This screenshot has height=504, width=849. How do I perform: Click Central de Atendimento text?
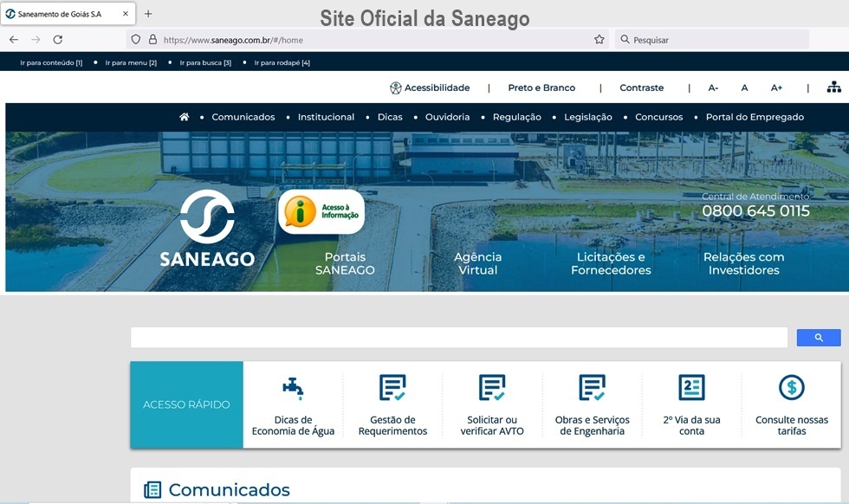coord(755,197)
